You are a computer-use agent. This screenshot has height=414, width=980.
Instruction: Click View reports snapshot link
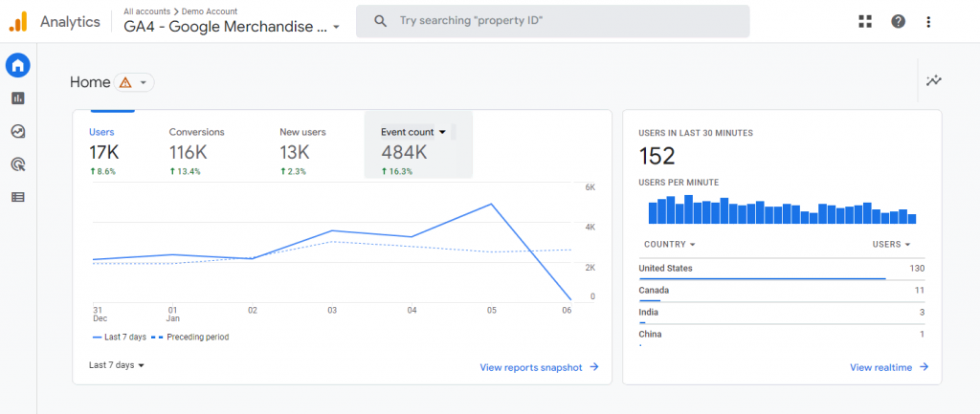[539, 367]
